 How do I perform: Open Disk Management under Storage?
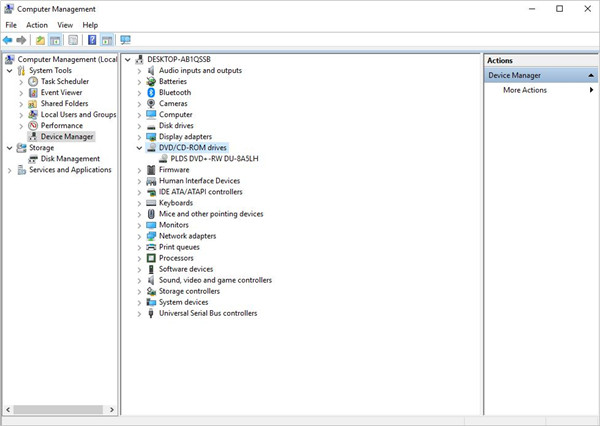(x=70, y=159)
